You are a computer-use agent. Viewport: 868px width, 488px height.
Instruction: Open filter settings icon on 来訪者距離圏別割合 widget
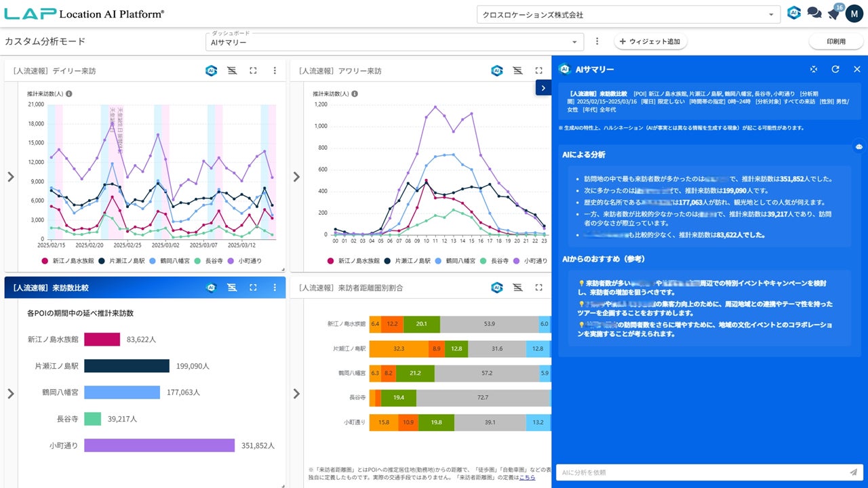(517, 287)
